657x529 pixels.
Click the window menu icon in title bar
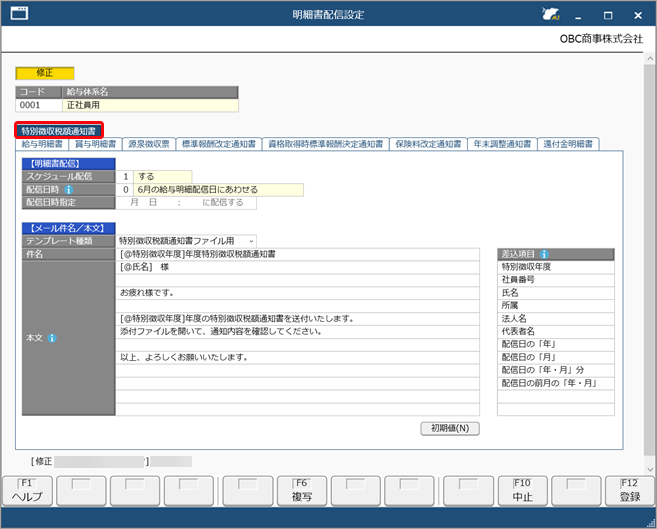pos(19,13)
